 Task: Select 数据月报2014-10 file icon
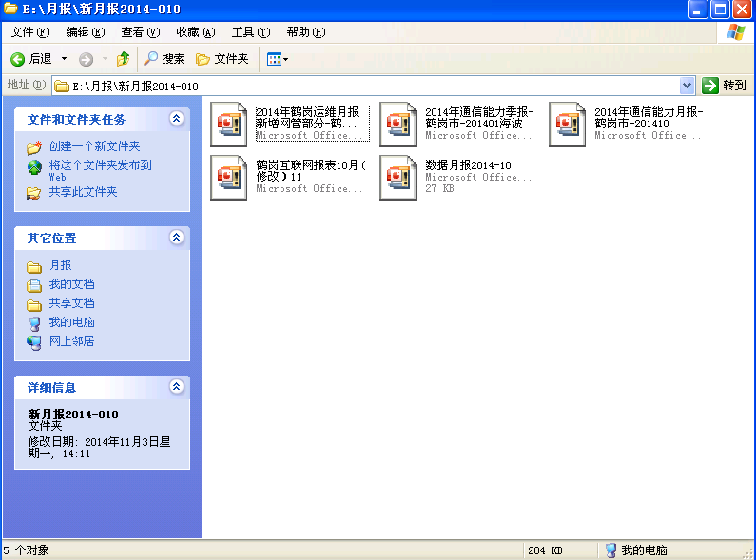click(397, 178)
